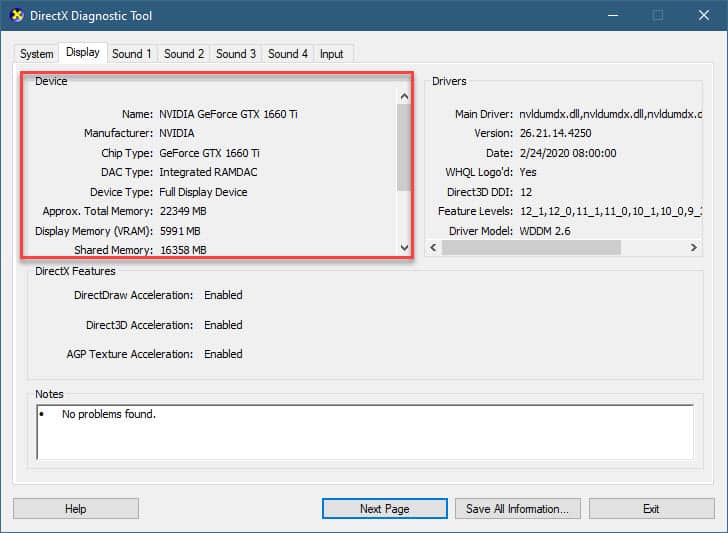Select the total memory value '22349 MB'
Image resolution: width=728 pixels, height=533 pixels.
tap(183, 211)
